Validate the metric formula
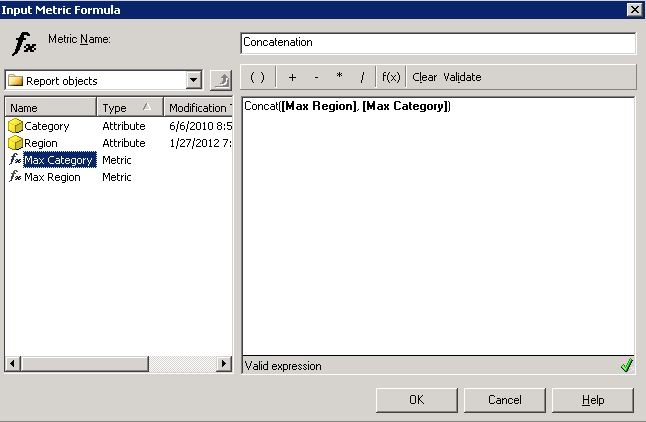Screen dimensions: 646x422 [x=462, y=77]
